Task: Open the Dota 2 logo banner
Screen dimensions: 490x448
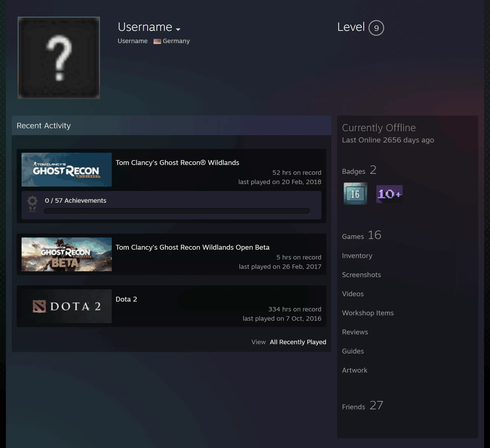Action: (x=67, y=306)
